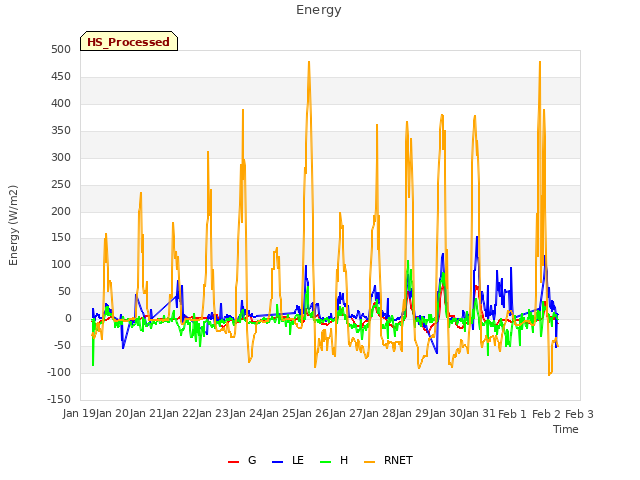The image size is (640, 480).
Task: Click the Jan 22 date tick label
Action: pos(179,414)
